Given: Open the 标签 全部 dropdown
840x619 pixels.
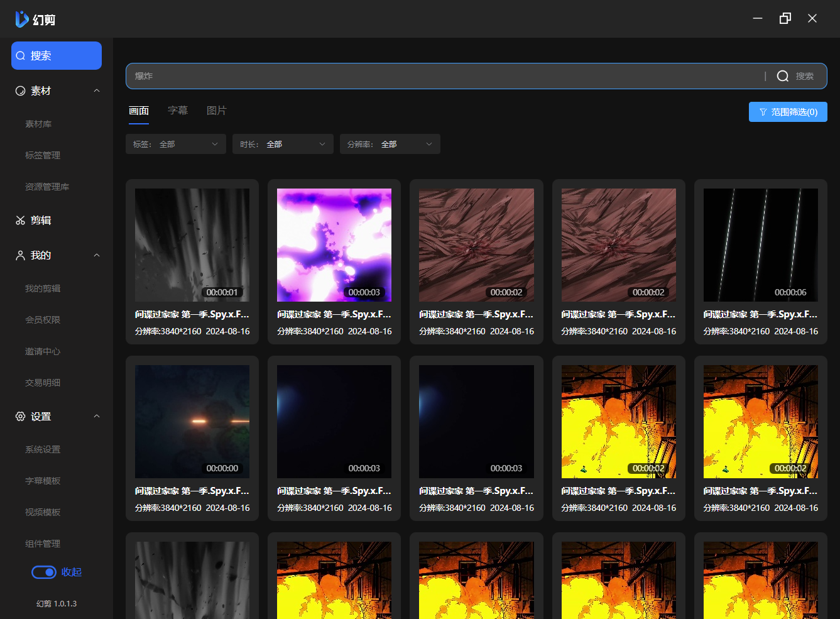Looking at the screenshot, I should [176, 144].
